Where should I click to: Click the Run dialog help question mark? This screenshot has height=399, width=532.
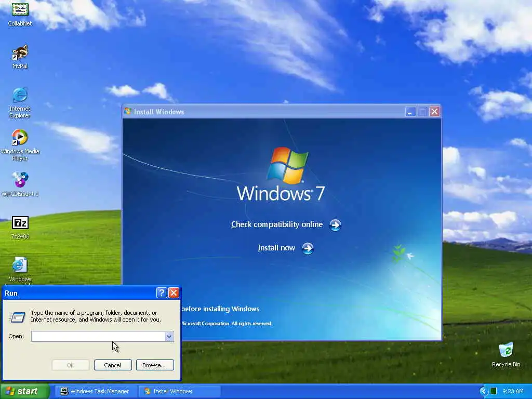click(x=162, y=293)
